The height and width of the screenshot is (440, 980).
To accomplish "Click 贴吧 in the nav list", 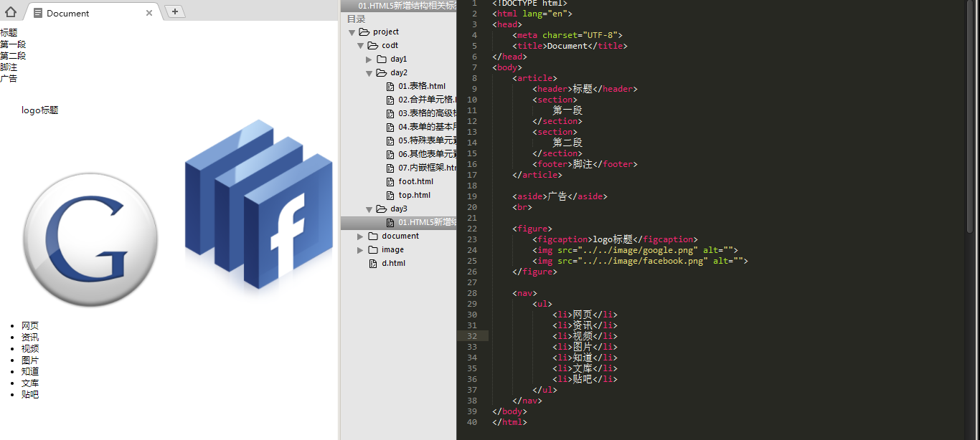I will point(30,394).
